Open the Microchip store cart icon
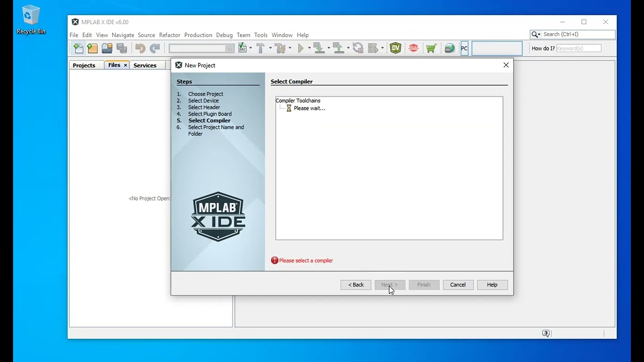Screen dimensions: 644x362 tap(431, 48)
